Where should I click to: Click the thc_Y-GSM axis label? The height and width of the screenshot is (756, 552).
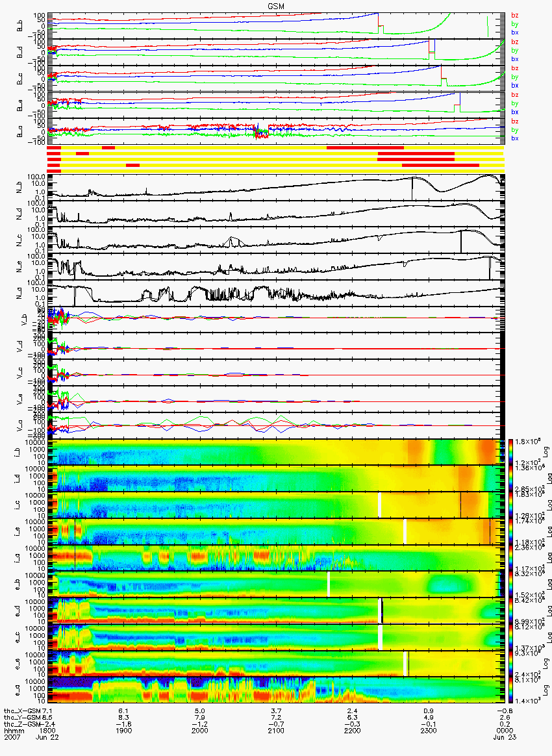(x=22, y=718)
